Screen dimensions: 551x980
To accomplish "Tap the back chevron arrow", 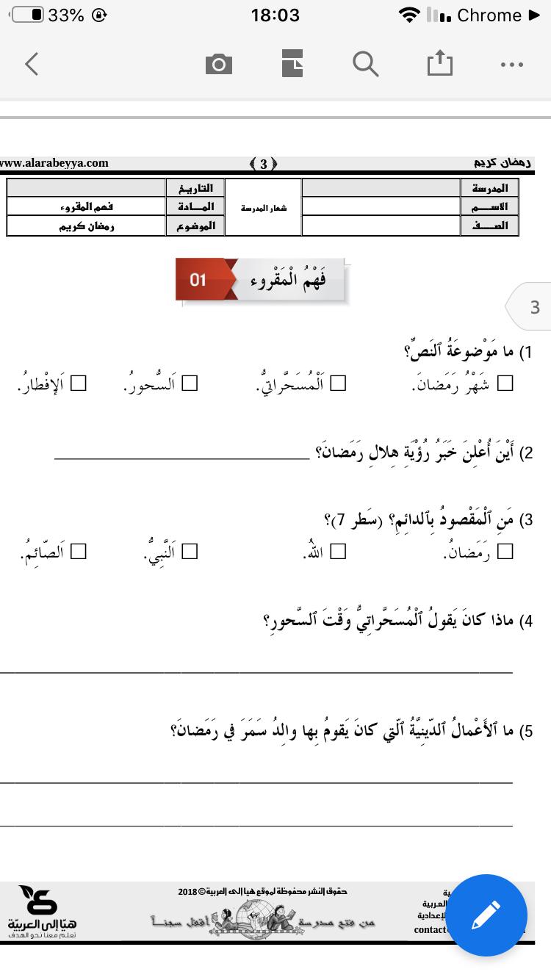I will [x=32, y=65].
